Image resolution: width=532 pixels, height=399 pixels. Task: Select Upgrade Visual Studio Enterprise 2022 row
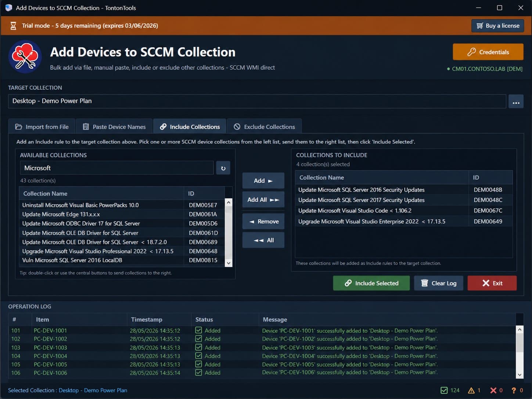tap(404, 221)
